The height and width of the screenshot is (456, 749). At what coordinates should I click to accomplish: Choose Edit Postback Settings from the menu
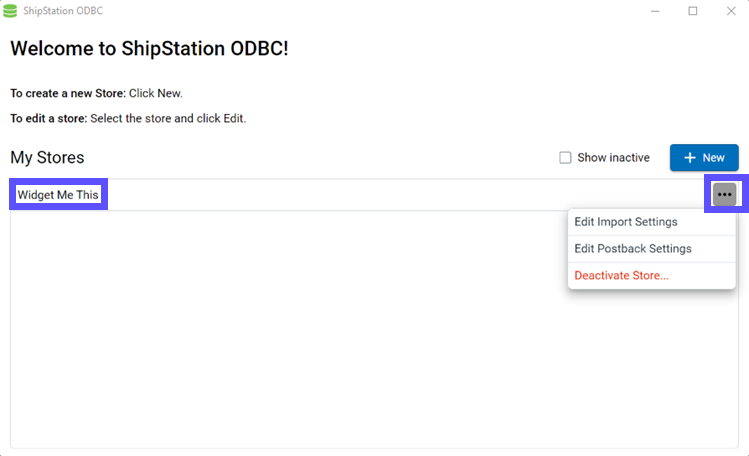point(652,249)
